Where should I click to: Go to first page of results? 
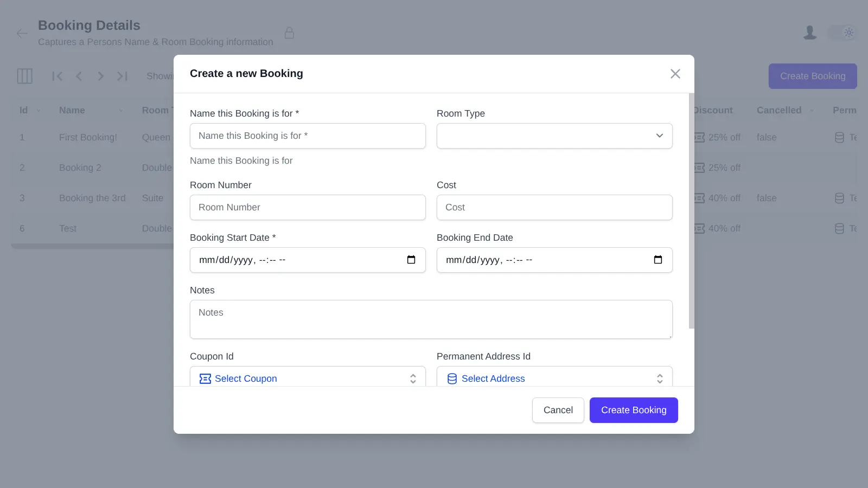coord(58,76)
